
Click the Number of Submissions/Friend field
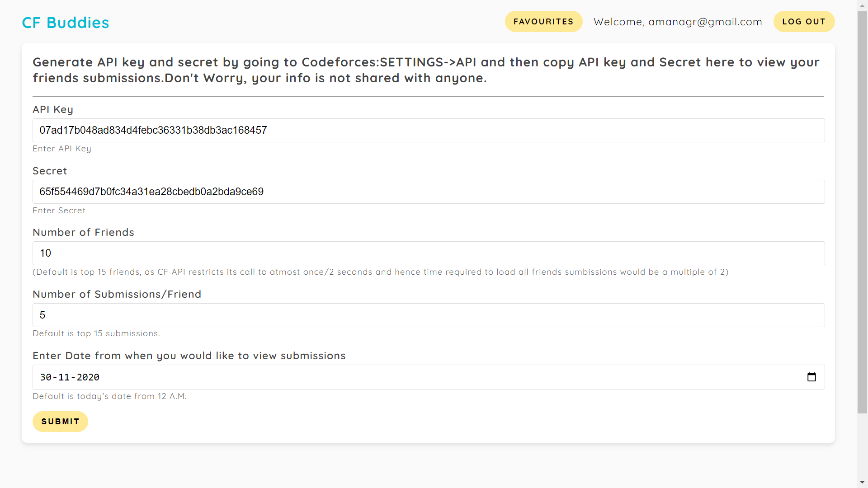[x=428, y=315]
